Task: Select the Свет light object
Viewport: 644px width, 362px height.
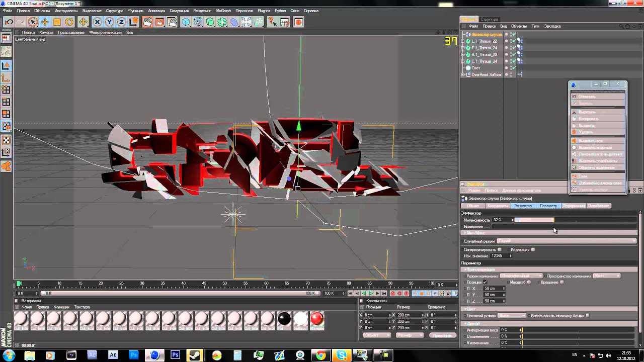Action: click(475, 68)
